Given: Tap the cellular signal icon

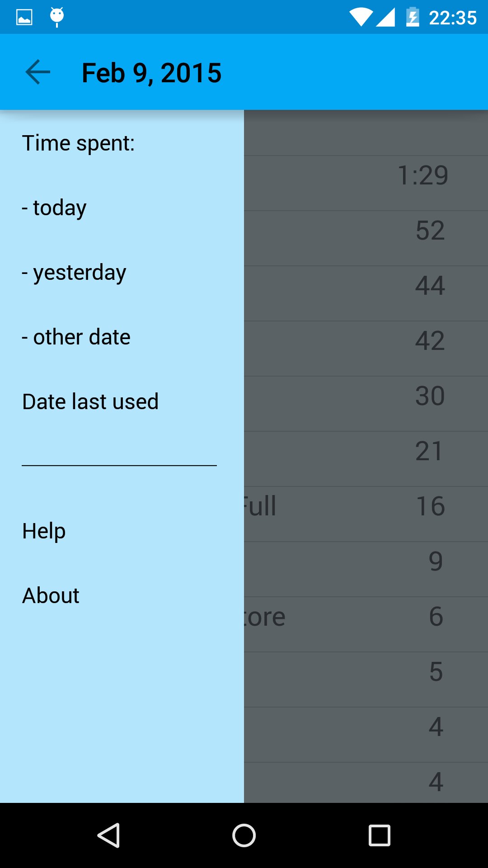Looking at the screenshot, I should tap(385, 18).
